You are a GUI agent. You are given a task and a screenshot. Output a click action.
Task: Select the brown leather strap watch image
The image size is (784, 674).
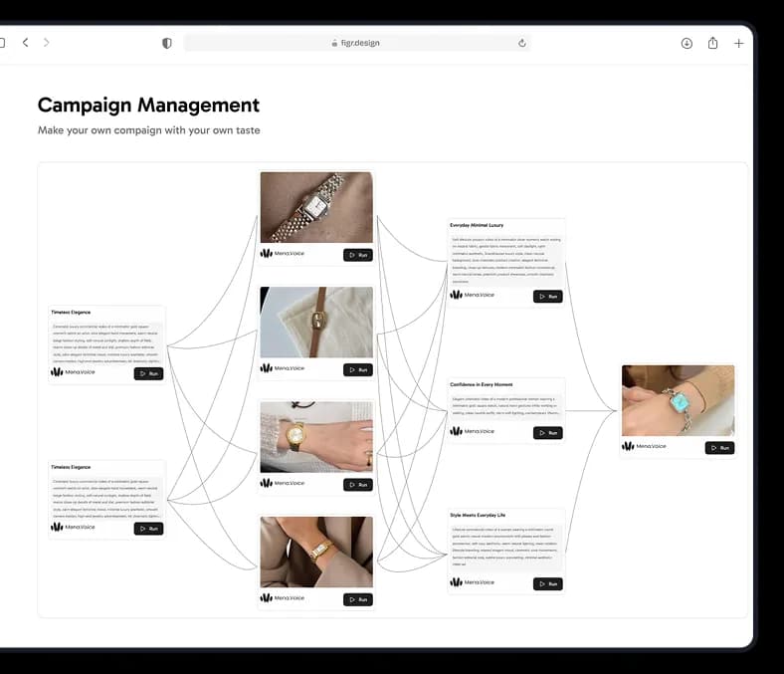(x=316, y=323)
